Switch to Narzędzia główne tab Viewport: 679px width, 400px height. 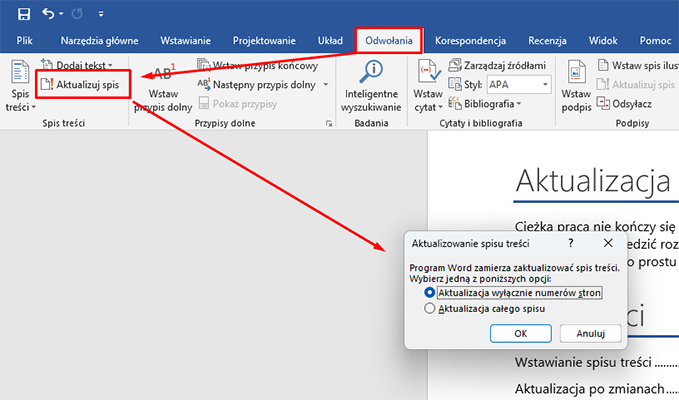click(99, 41)
